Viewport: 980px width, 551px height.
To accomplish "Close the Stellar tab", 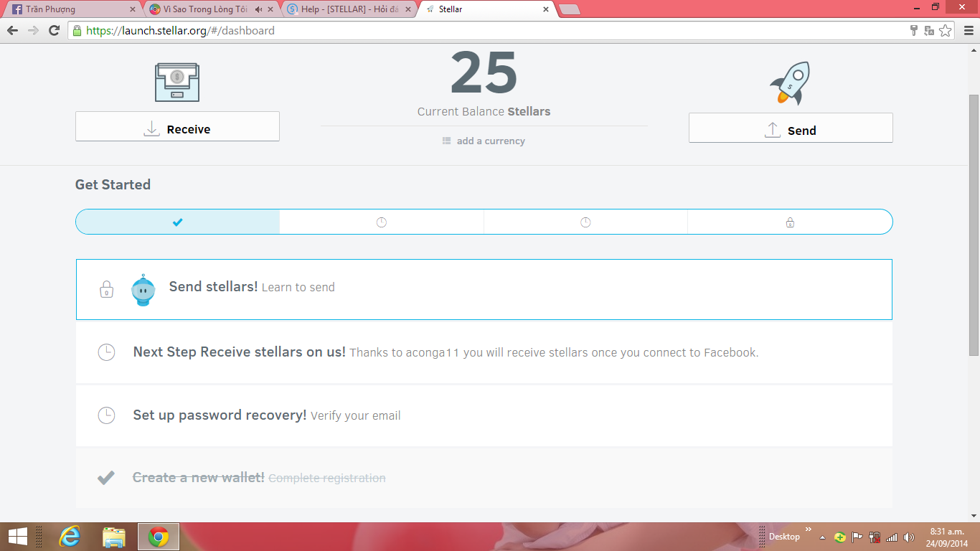I will [546, 9].
